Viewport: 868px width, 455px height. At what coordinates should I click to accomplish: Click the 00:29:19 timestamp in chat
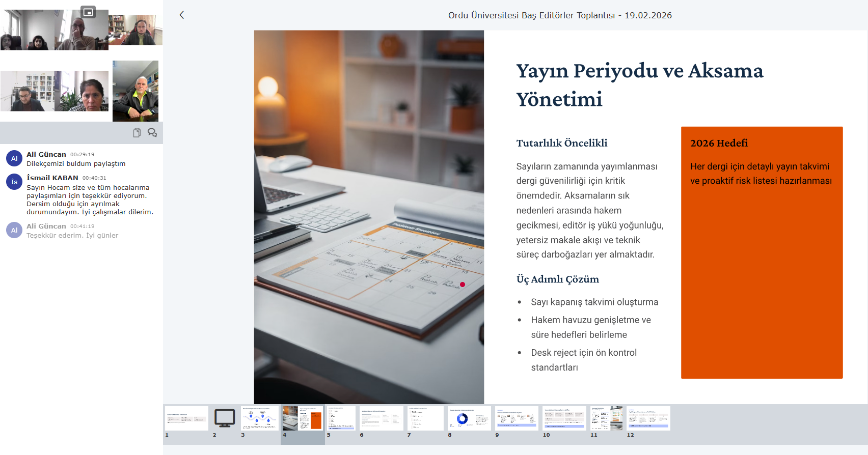[82, 155]
